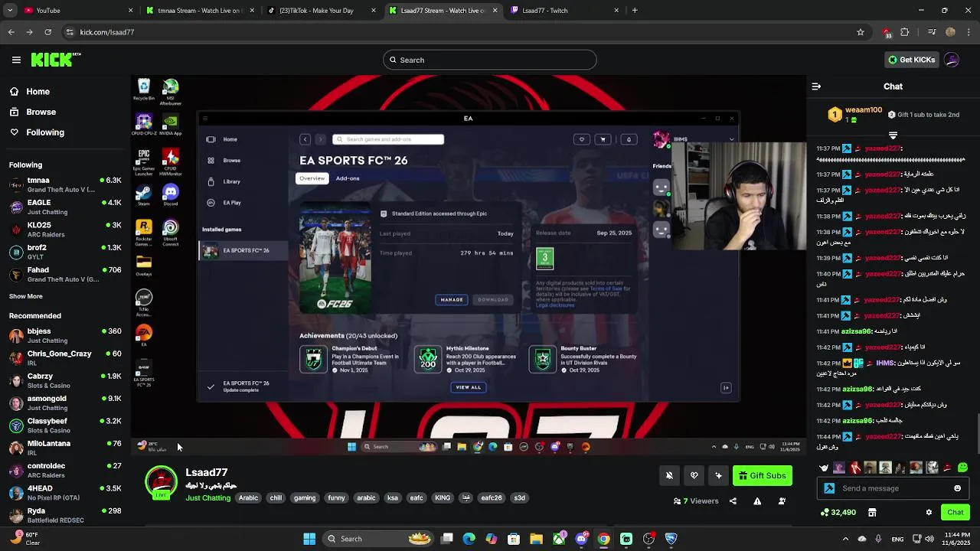Share the stream via share icon

pyautogui.click(x=733, y=501)
